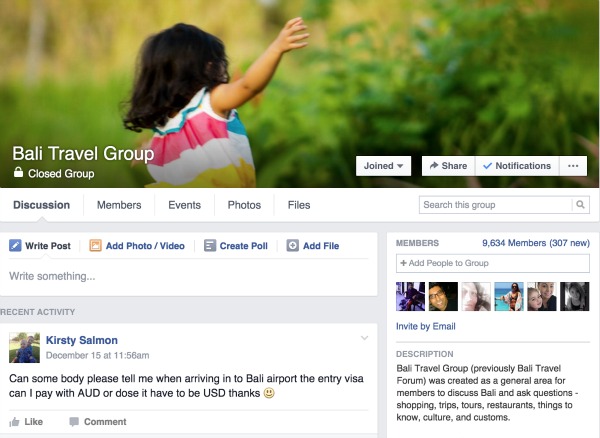Screen dimensions: 600x438
Task: Click Kirsty Salmon's profile picture thumbnail
Action: pos(24,347)
